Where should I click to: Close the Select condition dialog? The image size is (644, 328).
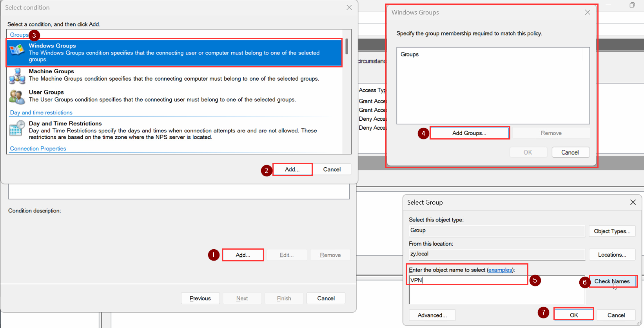coord(349,7)
